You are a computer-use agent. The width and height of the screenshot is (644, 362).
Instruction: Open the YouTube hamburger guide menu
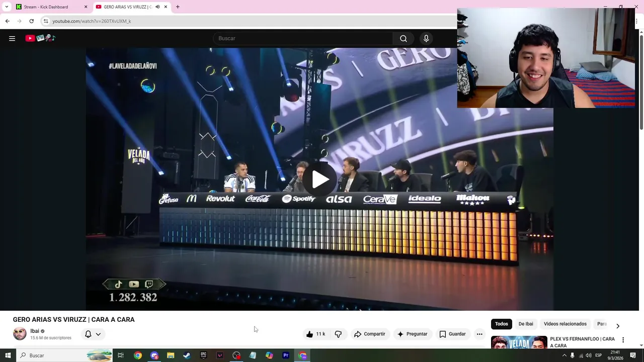tap(12, 38)
